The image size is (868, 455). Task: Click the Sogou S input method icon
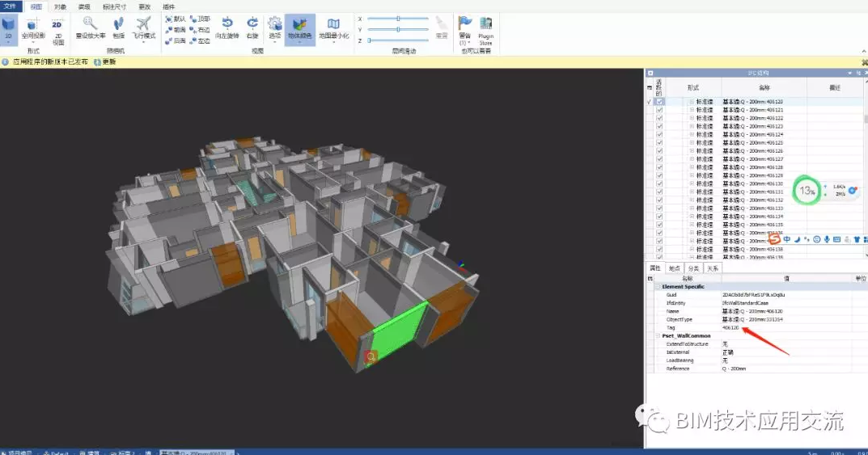coord(774,239)
